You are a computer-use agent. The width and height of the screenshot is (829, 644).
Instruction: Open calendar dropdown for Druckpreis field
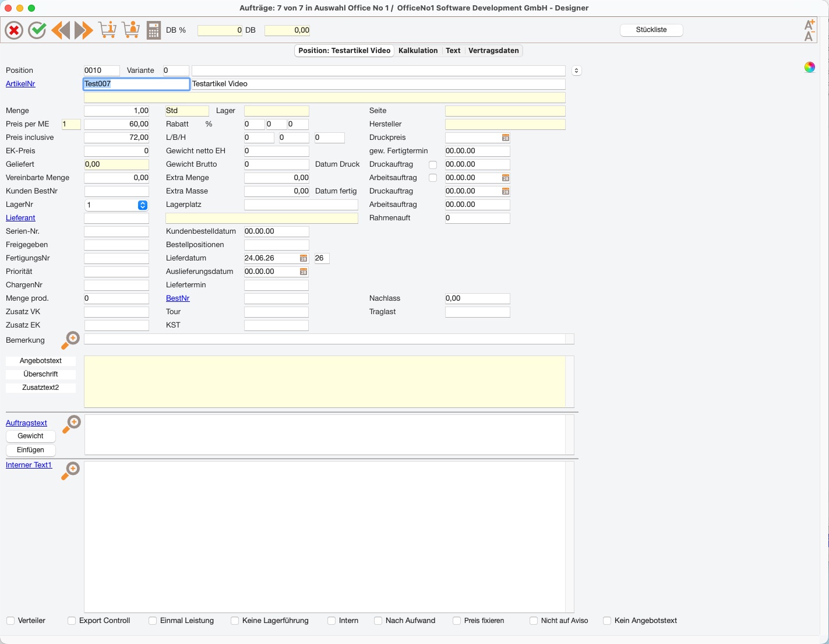(506, 138)
